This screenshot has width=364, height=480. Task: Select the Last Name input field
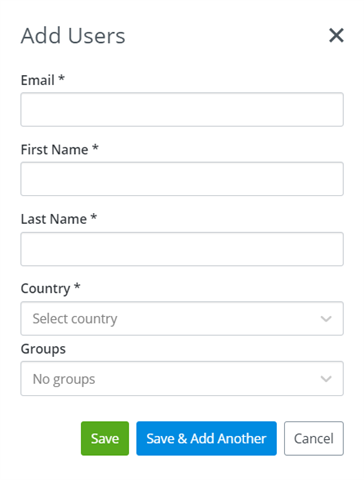click(x=182, y=249)
